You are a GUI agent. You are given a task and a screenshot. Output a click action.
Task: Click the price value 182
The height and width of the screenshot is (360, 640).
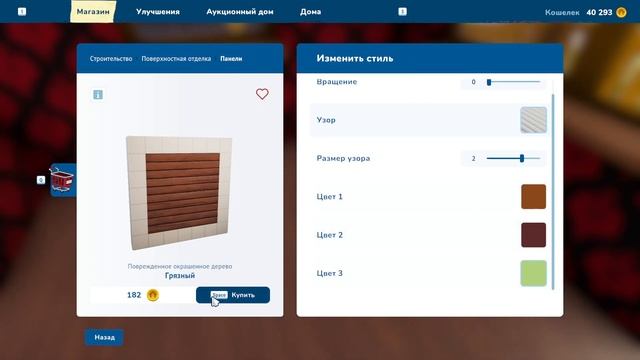coord(134,295)
